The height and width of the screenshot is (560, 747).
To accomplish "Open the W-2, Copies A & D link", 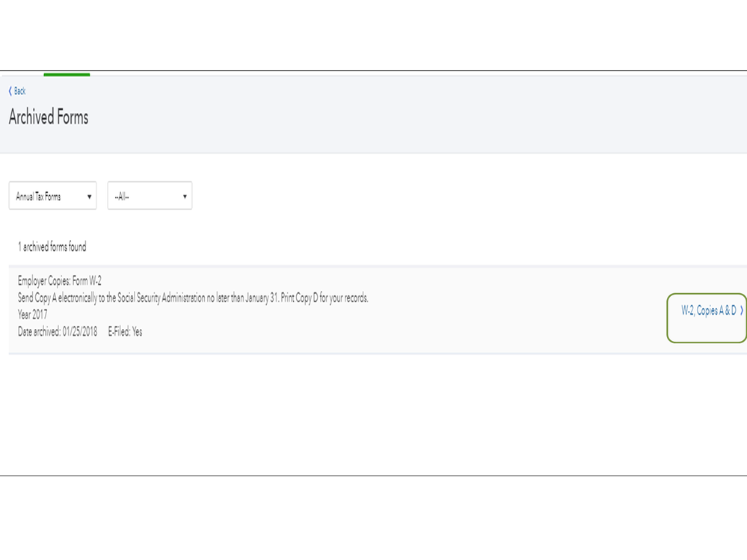I will (x=708, y=311).
